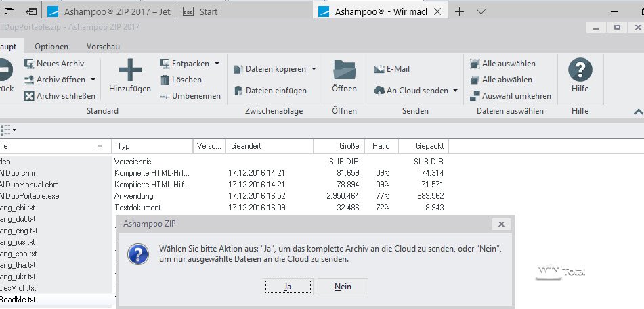The height and width of the screenshot is (309, 644).
Task: Open the Archiv öffnen dropdown arrow
Action: tap(93, 80)
